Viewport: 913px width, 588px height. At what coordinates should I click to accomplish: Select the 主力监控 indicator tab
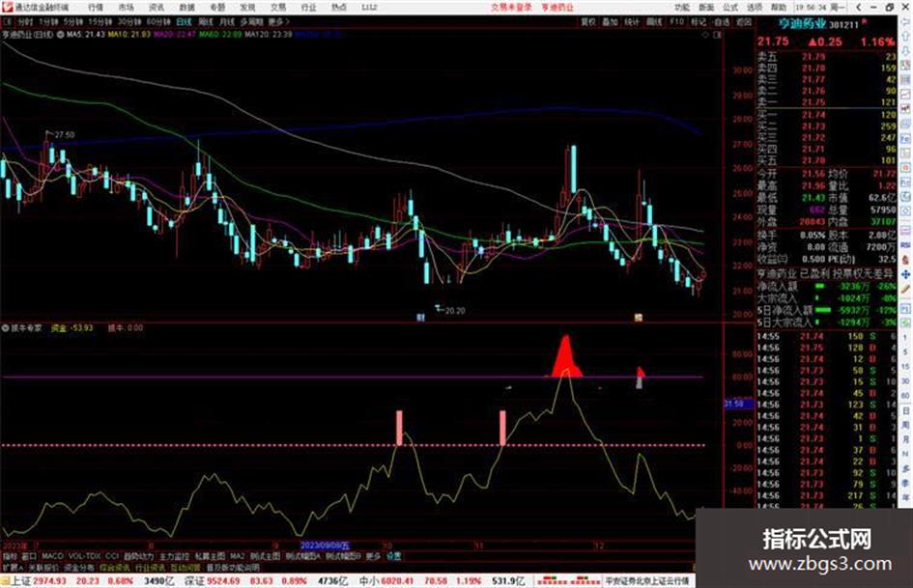[x=174, y=556]
